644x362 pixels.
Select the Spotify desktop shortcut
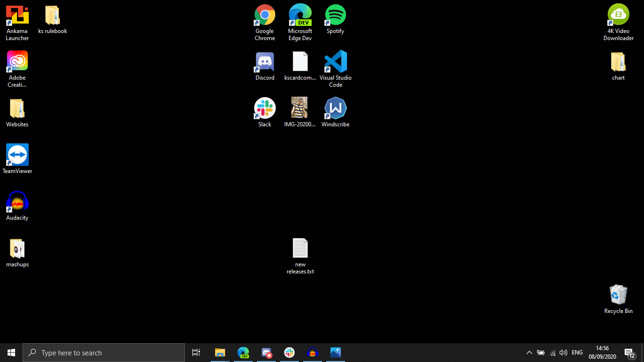pyautogui.click(x=336, y=19)
